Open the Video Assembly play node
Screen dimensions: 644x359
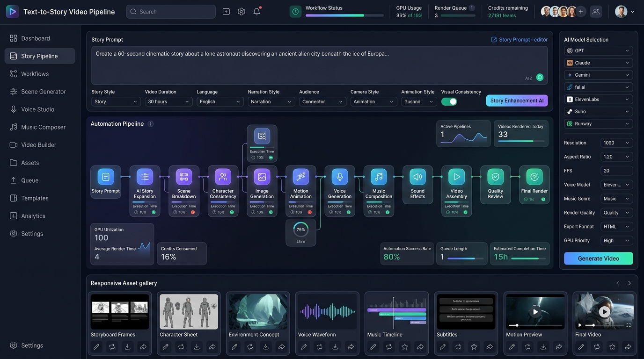pos(457,191)
